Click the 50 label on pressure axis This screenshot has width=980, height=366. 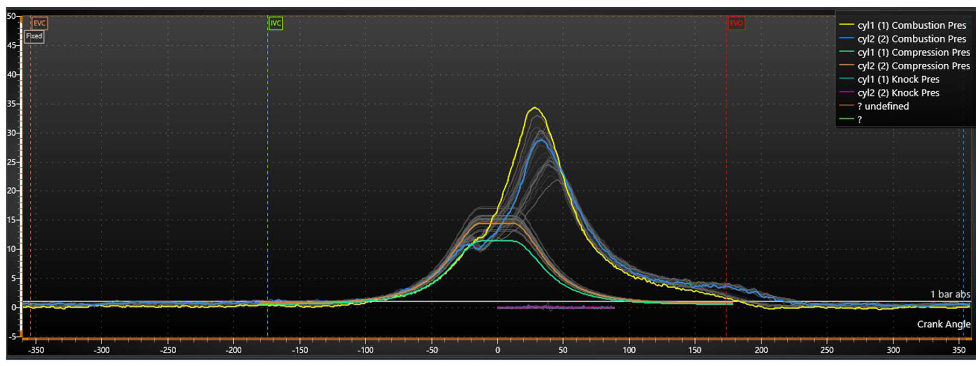pyautogui.click(x=11, y=16)
